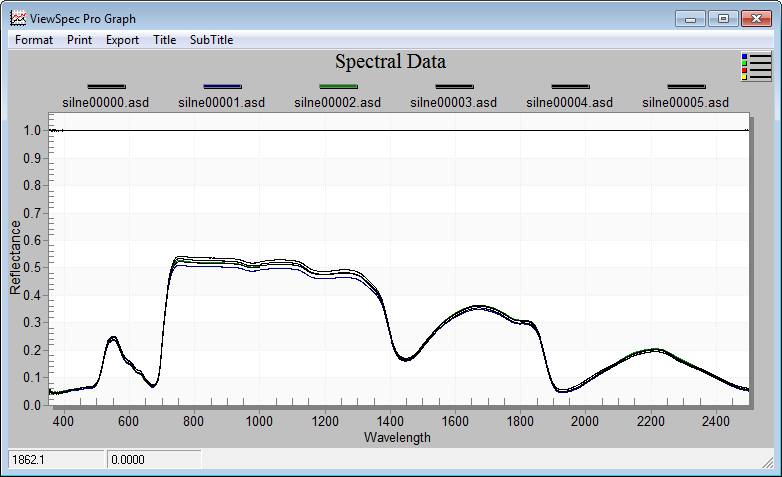Click the 1600 wavelength axis tick label
Viewport: 782px width, 477px height.
click(x=455, y=421)
